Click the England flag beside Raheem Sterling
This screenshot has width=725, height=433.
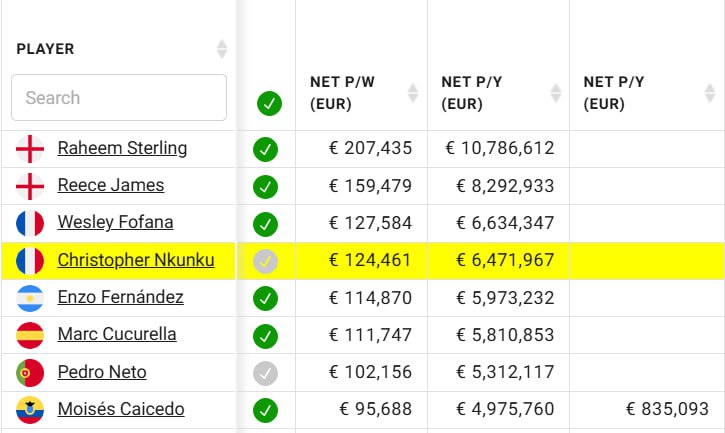pos(30,149)
